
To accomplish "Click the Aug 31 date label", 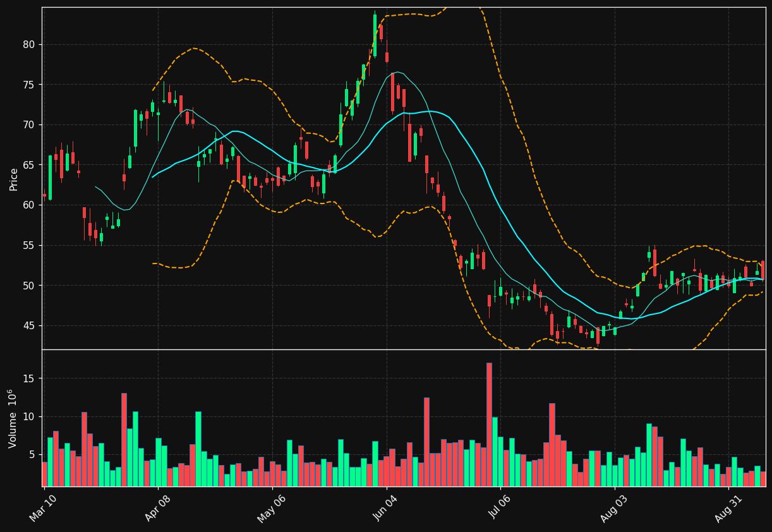I will pos(728,509).
